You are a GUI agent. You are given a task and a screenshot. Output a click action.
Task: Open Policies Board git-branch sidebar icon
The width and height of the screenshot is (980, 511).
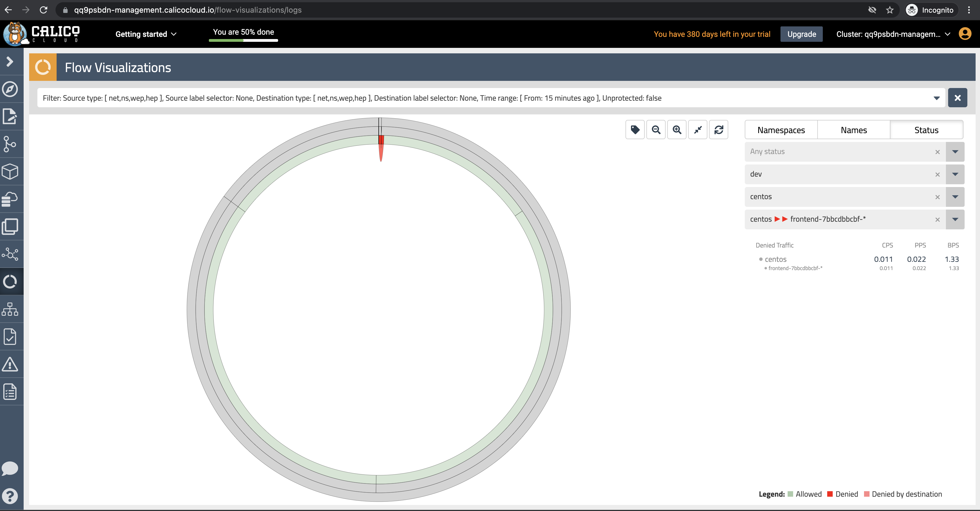(10, 144)
